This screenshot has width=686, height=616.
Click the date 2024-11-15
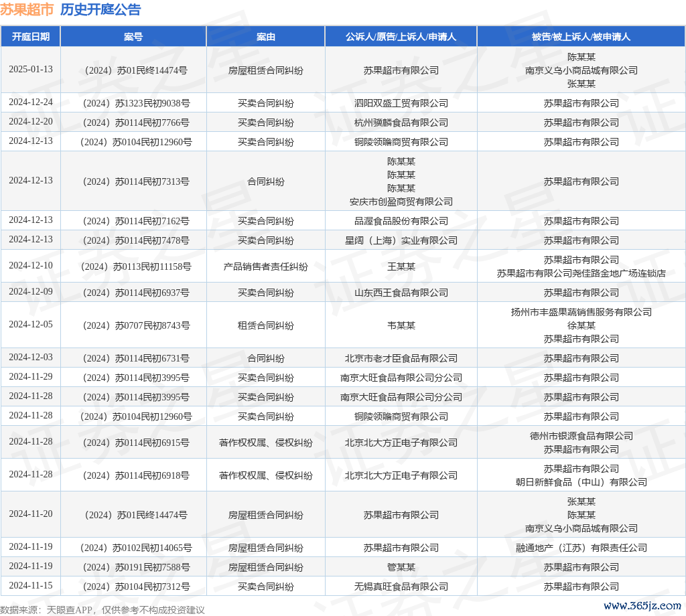pyautogui.click(x=31, y=586)
